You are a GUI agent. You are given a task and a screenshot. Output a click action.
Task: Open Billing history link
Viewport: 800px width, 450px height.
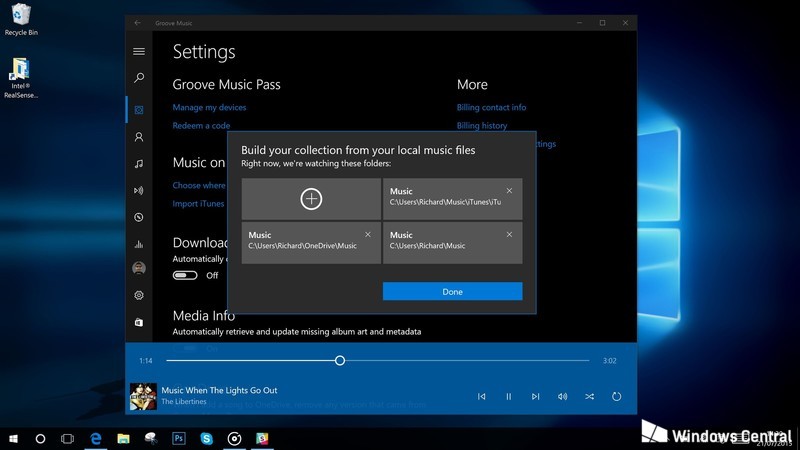pyautogui.click(x=482, y=126)
